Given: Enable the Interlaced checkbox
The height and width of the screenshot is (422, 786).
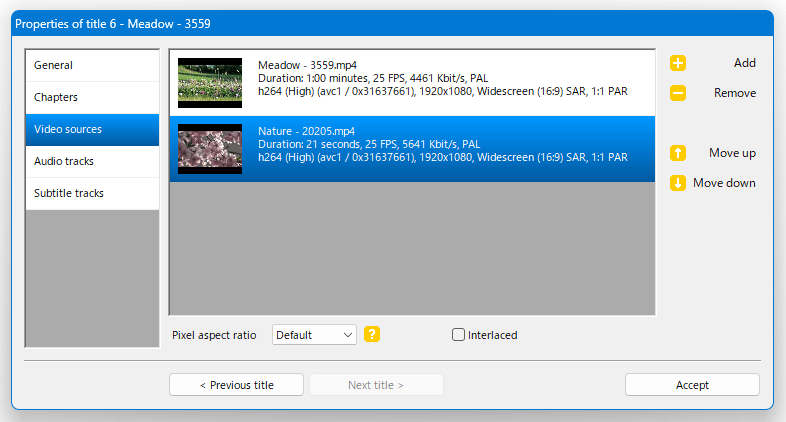Looking at the screenshot, I should click(458, 335).
